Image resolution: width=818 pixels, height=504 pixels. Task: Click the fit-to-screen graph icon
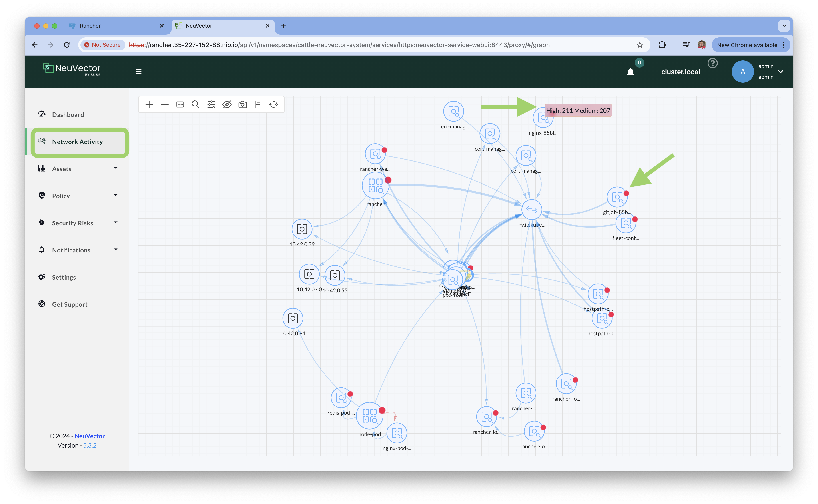[180, 105]
